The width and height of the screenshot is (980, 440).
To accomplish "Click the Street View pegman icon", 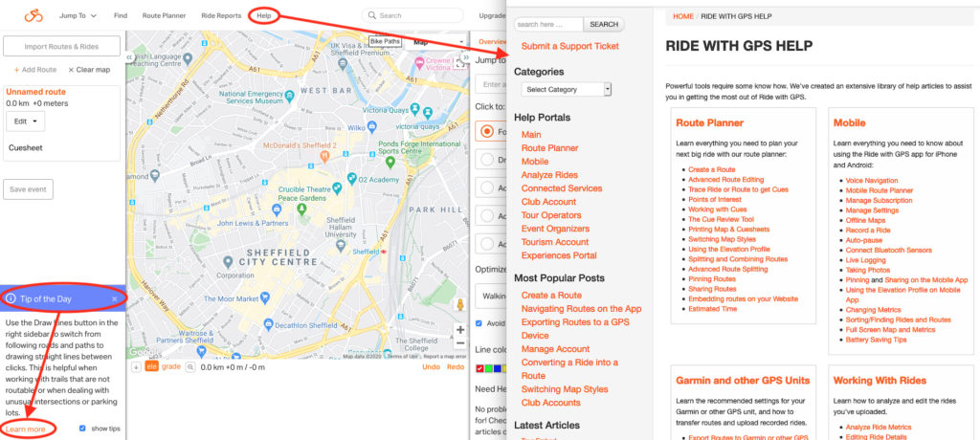I will pos(460,304).
